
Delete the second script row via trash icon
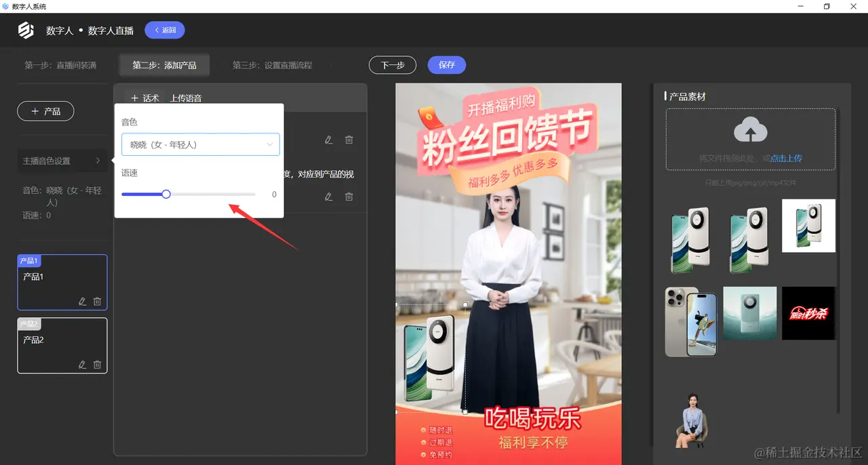point(349,197)
